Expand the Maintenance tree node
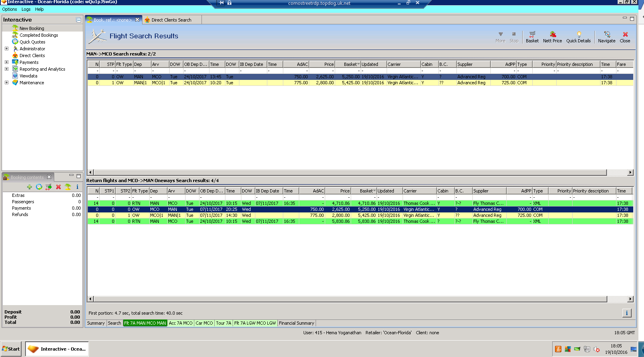Screen dimensions: 644x357 tap(6, 83)
